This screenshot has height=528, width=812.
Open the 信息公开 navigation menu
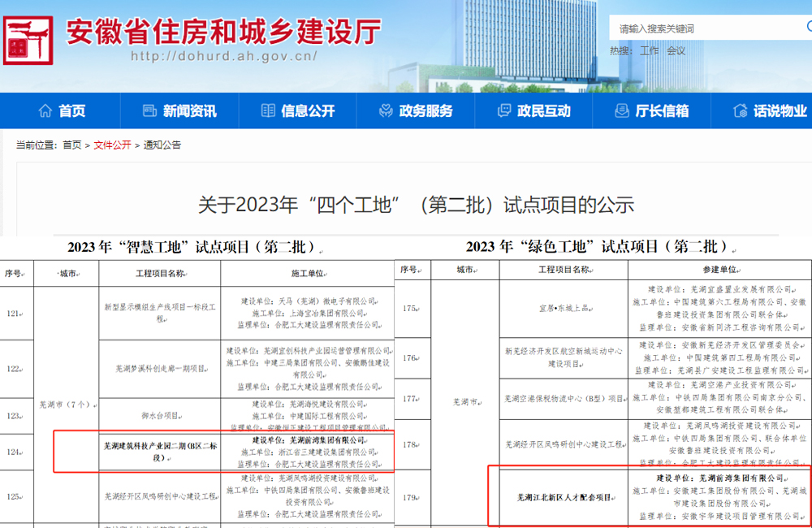click(308, 111)
